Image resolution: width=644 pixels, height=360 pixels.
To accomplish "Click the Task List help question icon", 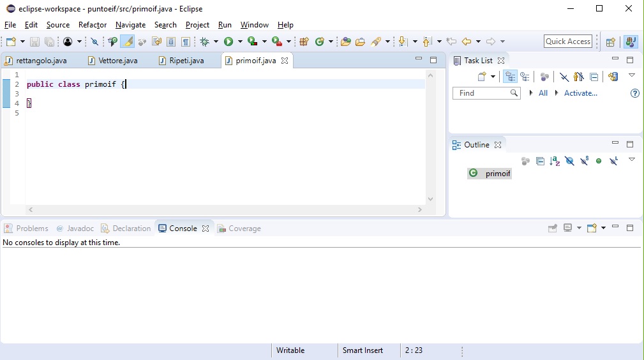I will [634, 93].
